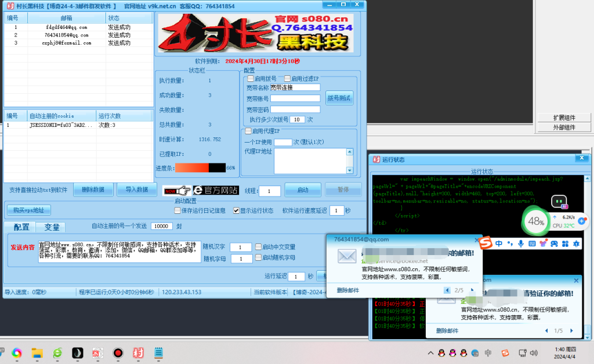The width and height of the screenshot is (594, 364).
Task: Open the soft keyboard icon in Sogou toolbar
Action: coord(532,243)
